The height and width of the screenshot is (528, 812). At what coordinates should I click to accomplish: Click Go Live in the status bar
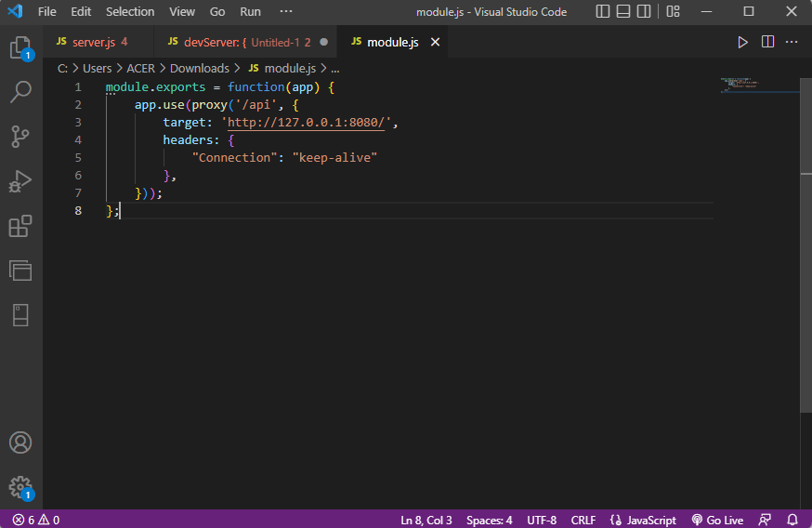click(717, 520)
